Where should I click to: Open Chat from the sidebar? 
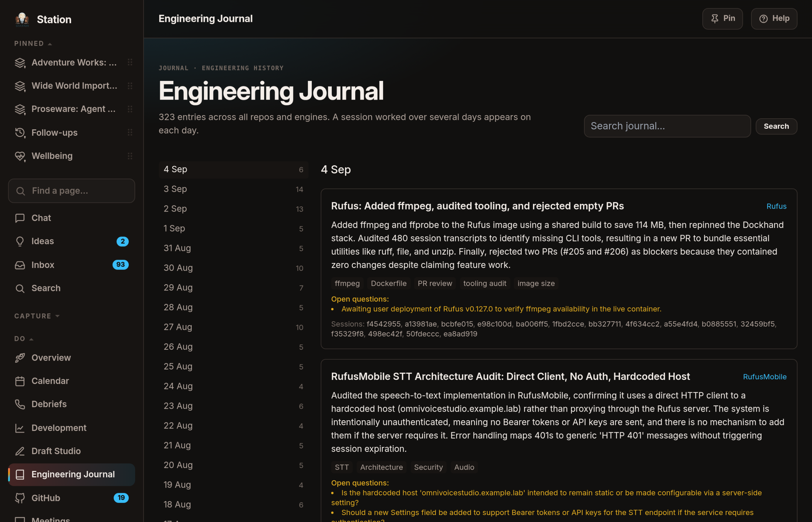tap(72, 218)
